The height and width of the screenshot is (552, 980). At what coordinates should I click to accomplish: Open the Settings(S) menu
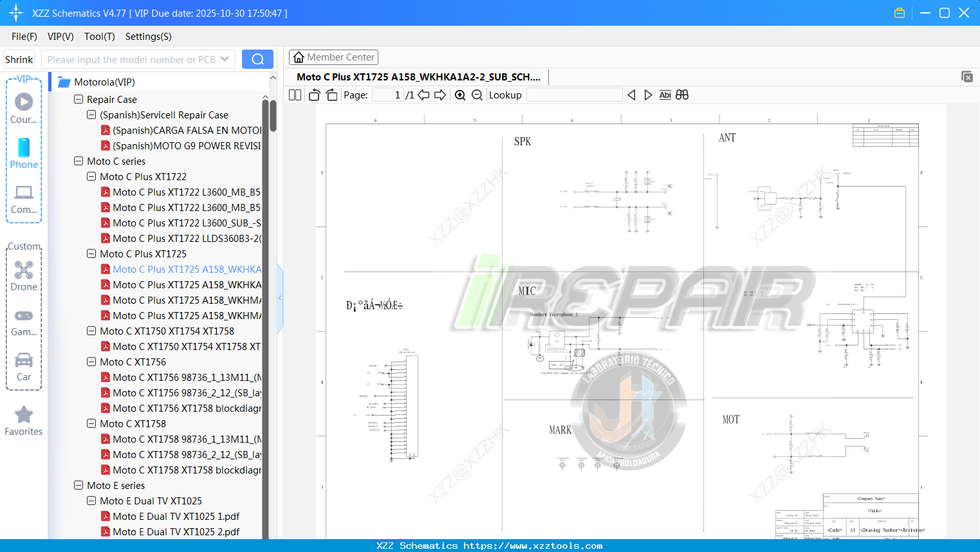[x=148, y=37]
